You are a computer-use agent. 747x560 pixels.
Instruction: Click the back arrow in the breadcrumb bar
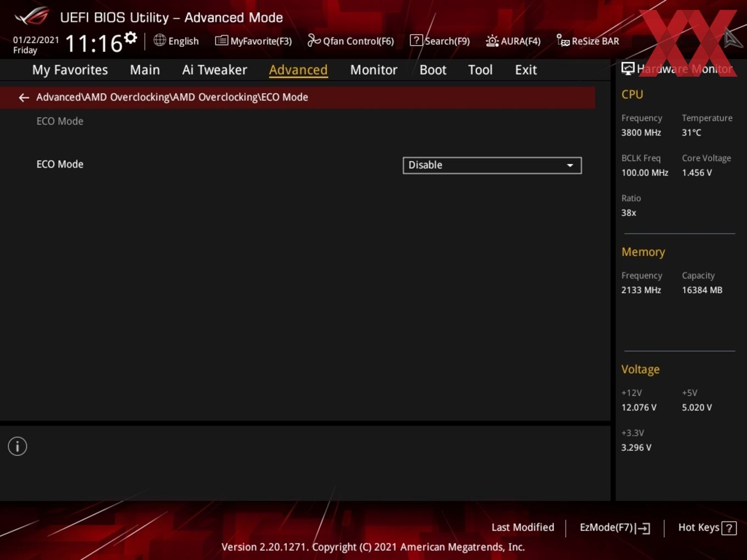24,98
